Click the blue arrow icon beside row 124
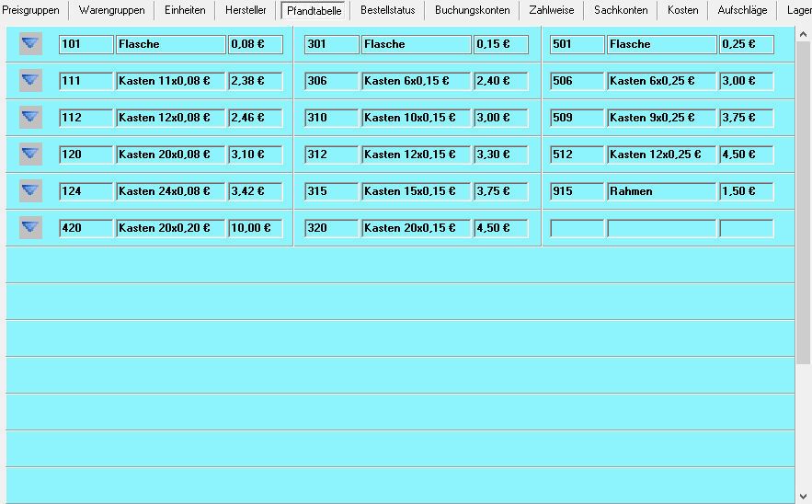 pos(30,191)
